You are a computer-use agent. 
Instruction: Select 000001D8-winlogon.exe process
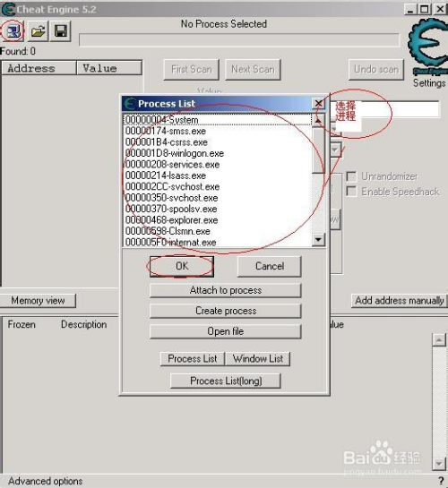coord(218,153)
